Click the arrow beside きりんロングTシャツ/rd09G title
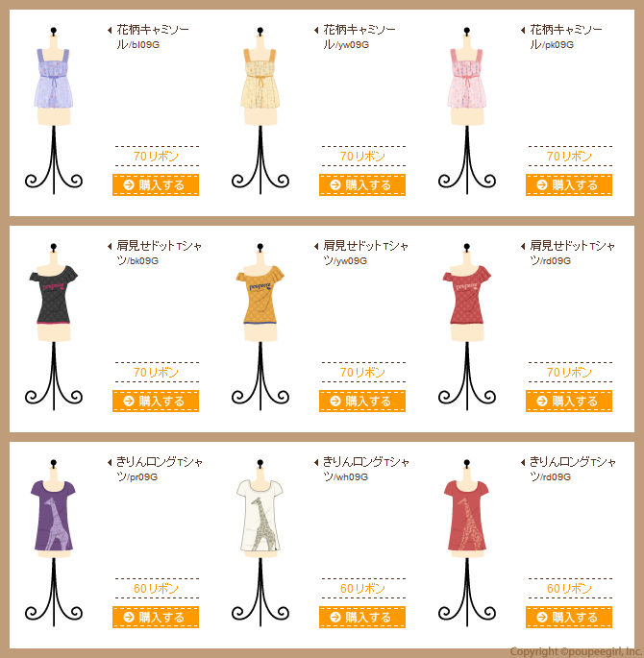 tap(523, 462)
